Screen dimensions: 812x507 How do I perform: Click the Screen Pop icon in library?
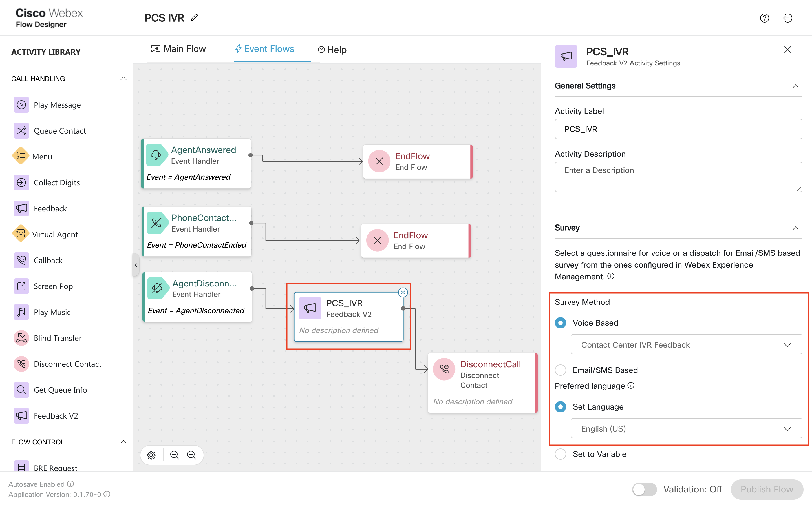pos(21,286)
